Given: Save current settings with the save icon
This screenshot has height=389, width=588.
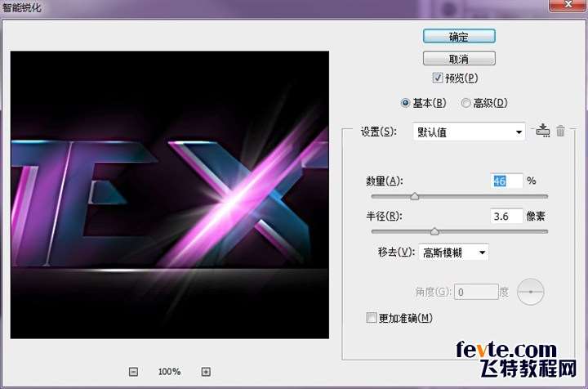Looking at the screenshot, I should click(x=542, y=131).
